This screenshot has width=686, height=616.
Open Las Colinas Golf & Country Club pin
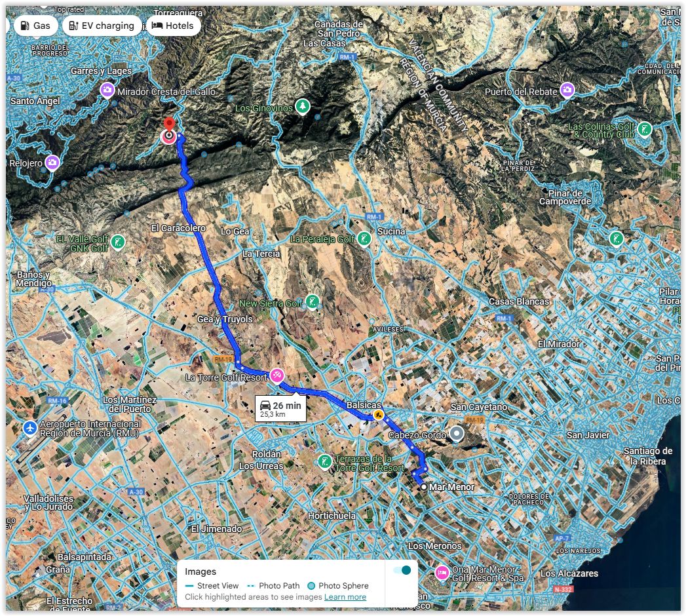[x=645, y=130]
